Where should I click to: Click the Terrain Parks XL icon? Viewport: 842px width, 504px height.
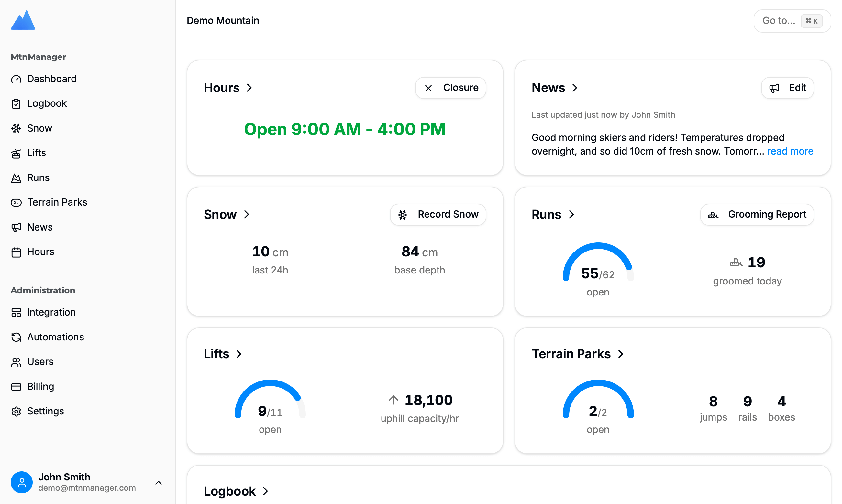pyautogui.click(x=16, y=202)
